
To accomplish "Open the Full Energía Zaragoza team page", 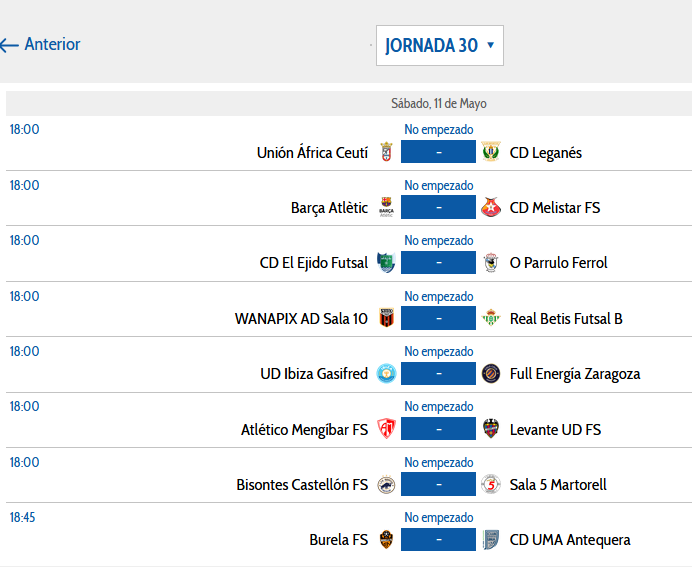I will 575,374.
